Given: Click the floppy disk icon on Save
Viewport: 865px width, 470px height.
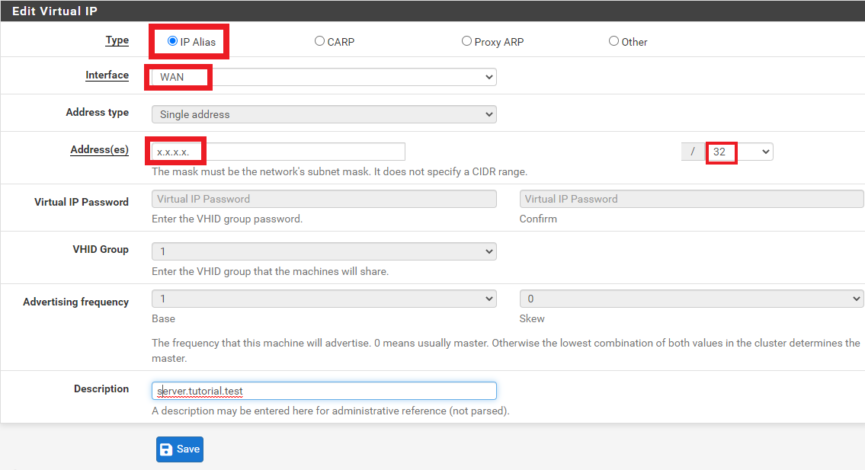Looking at the screenshot, I should 166,450.
